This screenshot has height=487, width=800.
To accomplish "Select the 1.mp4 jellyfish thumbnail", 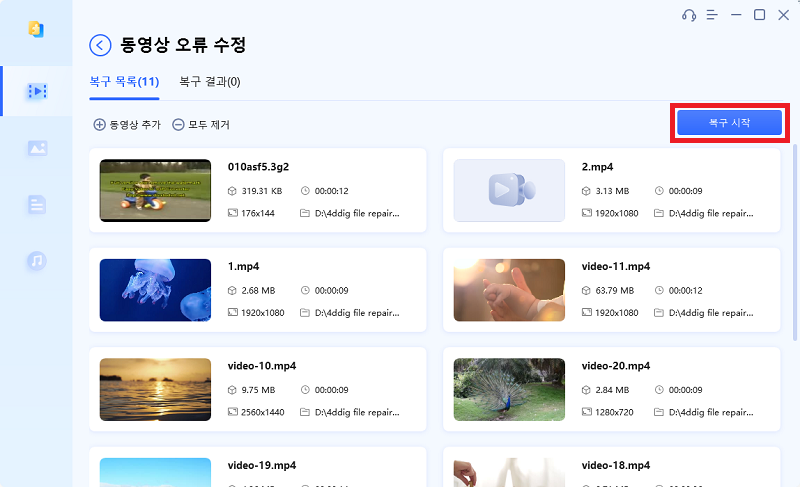I will click(155, 290).
